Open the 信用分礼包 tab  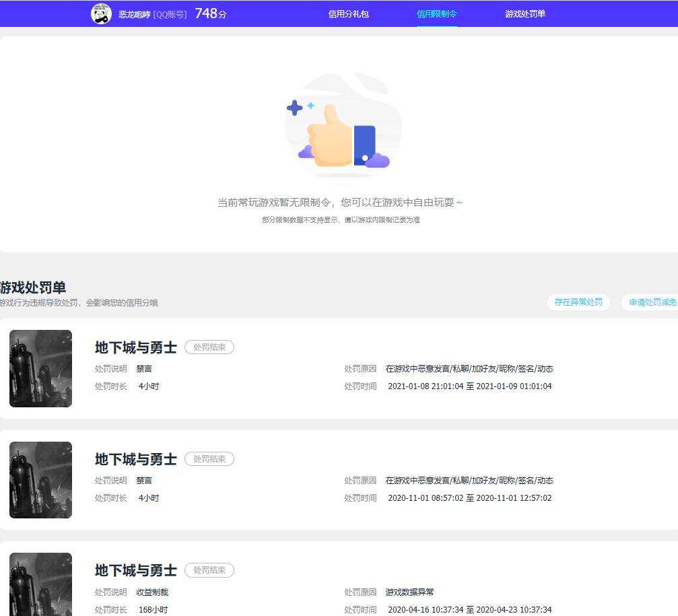click(349, 14)
